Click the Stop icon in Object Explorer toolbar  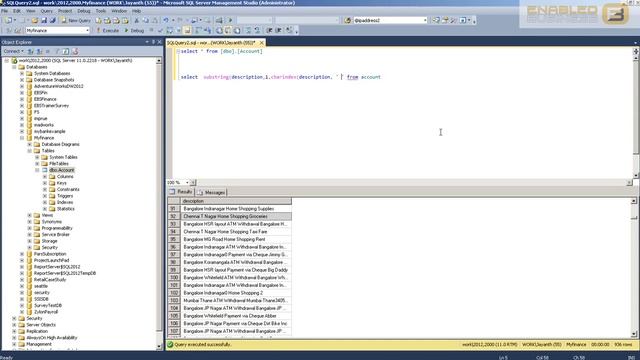coord(48,51)
